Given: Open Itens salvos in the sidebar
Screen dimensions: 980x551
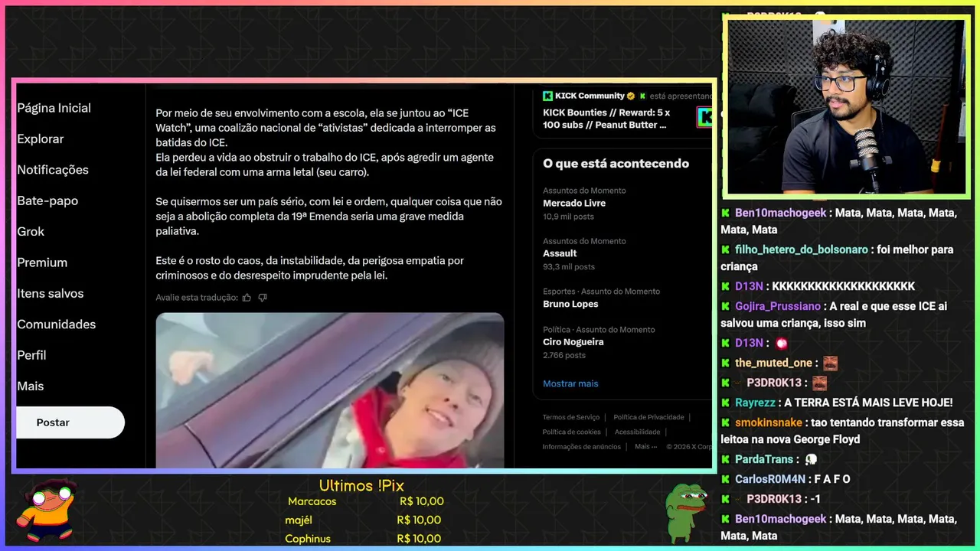Looking at the screenshot, I should 51,293.
